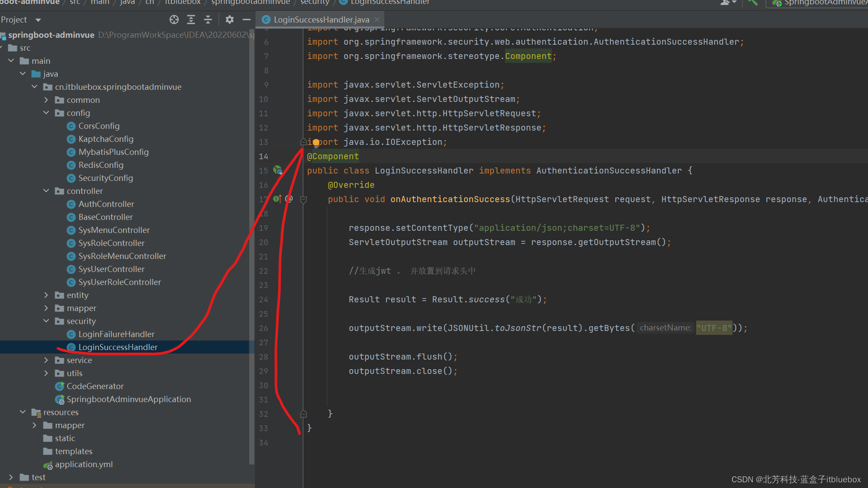868x488 pixels.
Task: Hide the Project tool window with minus icon
Action: pyautogui.click(x=246, y=20)
